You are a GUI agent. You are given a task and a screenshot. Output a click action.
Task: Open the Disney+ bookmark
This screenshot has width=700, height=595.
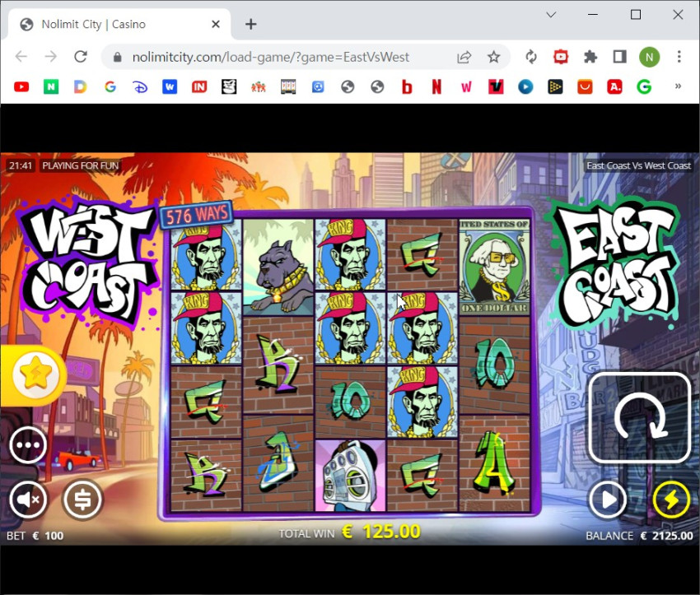click(x=140, y=86)
